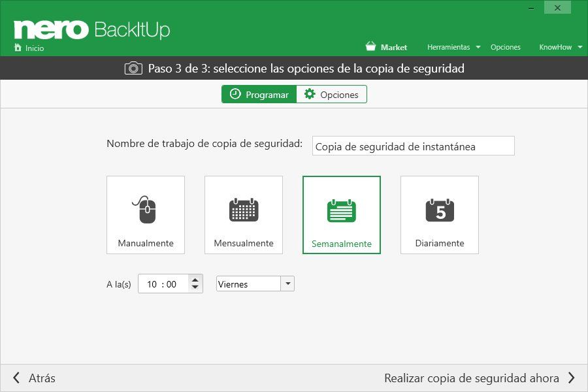Minimize the Nero BackItUp window

(x=531, y=8)
